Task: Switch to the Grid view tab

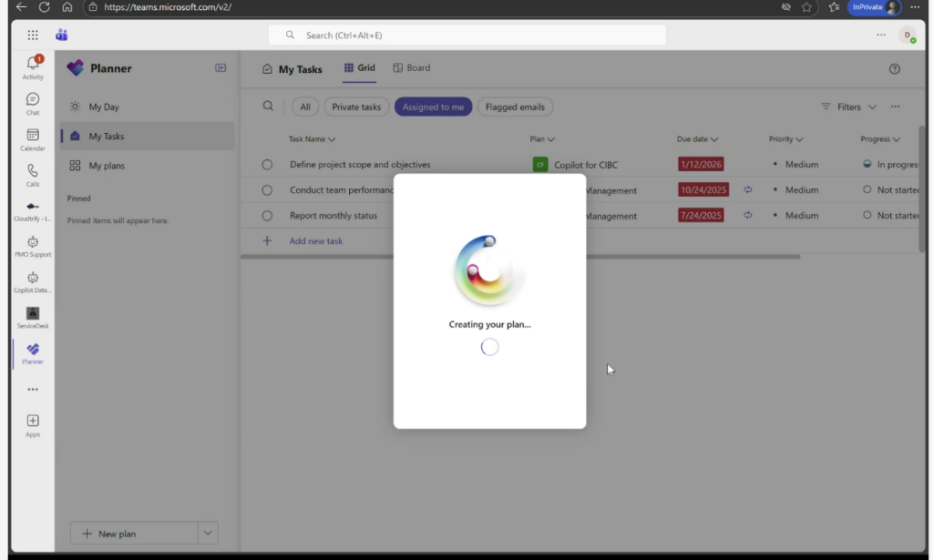Action: pos(359,67)
